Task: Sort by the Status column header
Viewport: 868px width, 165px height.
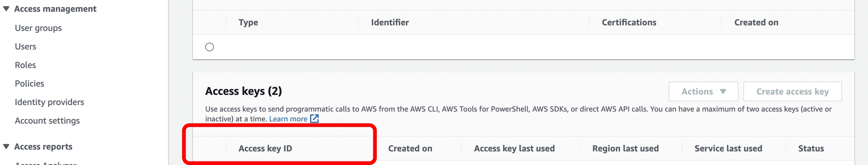Action: point(811,148)
